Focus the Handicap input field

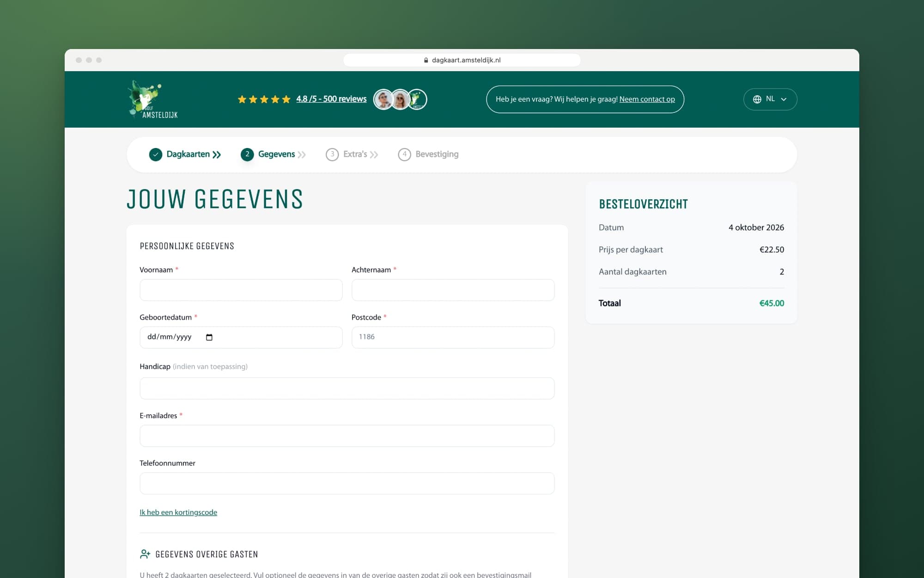coord(347,388)
